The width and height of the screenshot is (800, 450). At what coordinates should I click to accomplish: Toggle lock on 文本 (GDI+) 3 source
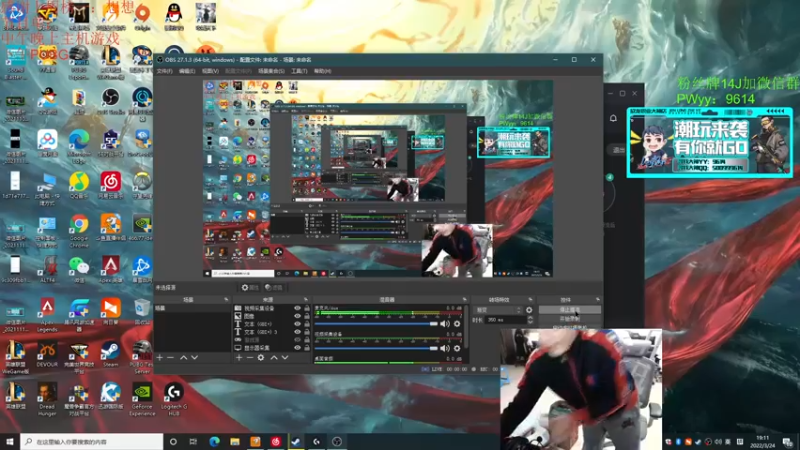[307, 332]
